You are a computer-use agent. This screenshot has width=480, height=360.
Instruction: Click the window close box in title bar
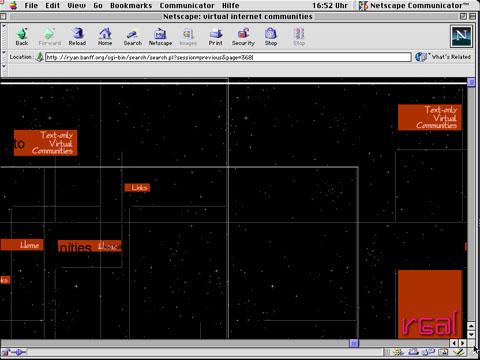[x=3, y=16]
